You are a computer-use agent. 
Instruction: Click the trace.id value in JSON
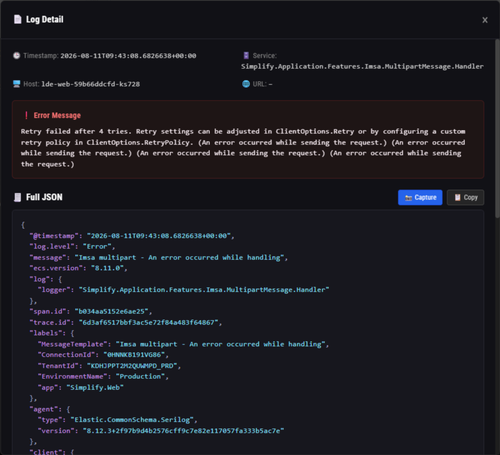coord(149,322)
